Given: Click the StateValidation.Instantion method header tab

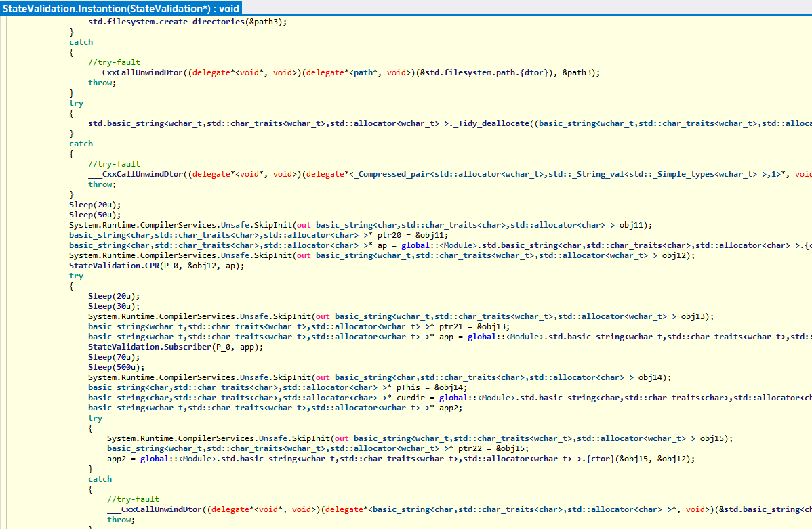Looking at the screenshot, I should (x=121, y=7).
